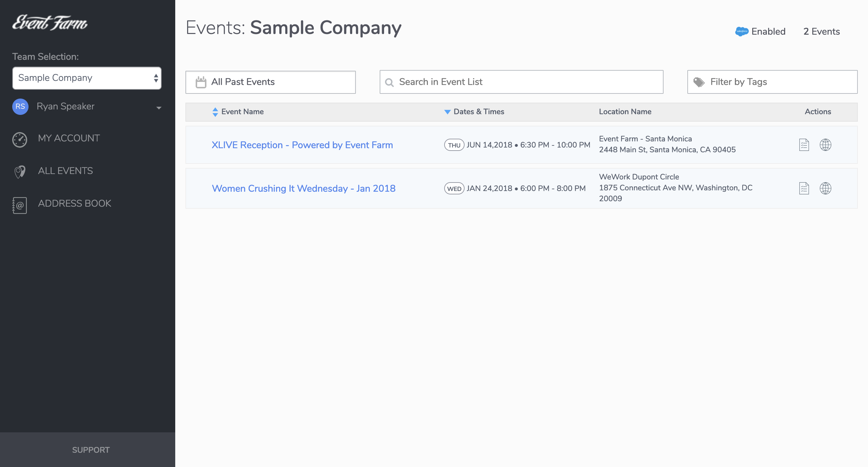The width and height of the screenshot is (868, 467).
Task: Open guest list icon for XLIVE Reception
Action: 804,145
